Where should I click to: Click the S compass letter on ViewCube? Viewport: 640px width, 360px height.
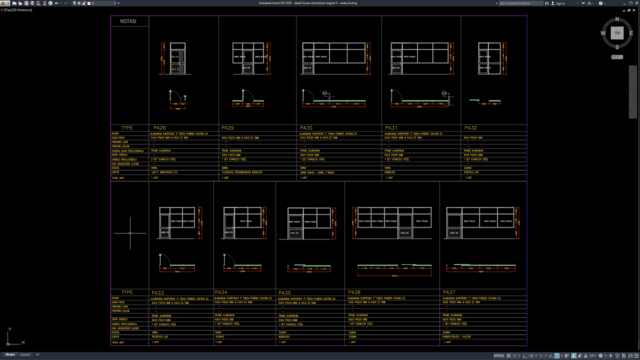[617, 47]
